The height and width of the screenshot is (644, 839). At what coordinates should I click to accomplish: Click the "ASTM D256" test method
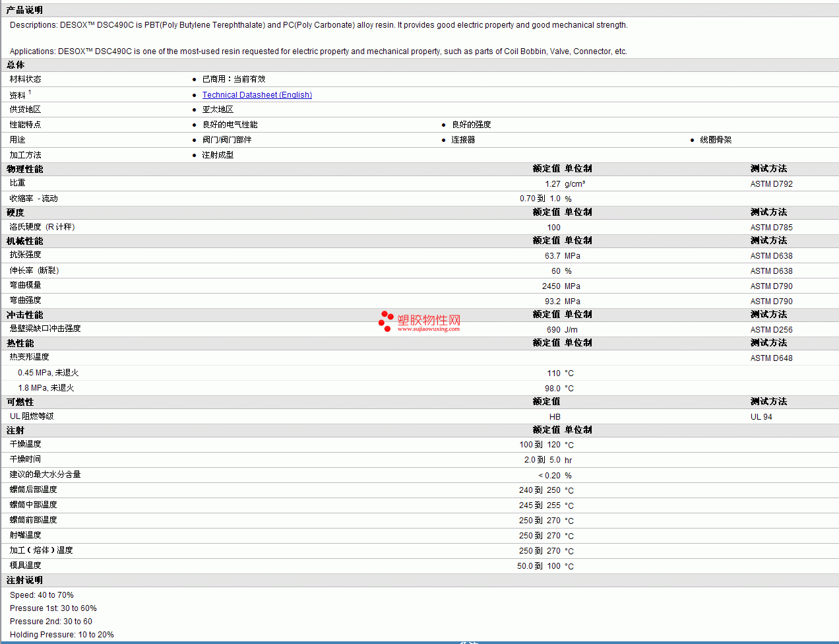tap(772, 330)
